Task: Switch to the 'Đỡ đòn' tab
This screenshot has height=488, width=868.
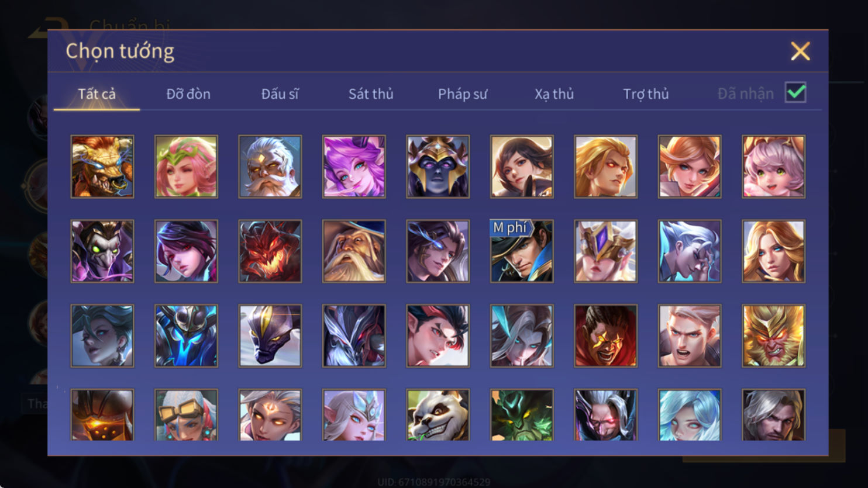Action: tap(188, 94)
